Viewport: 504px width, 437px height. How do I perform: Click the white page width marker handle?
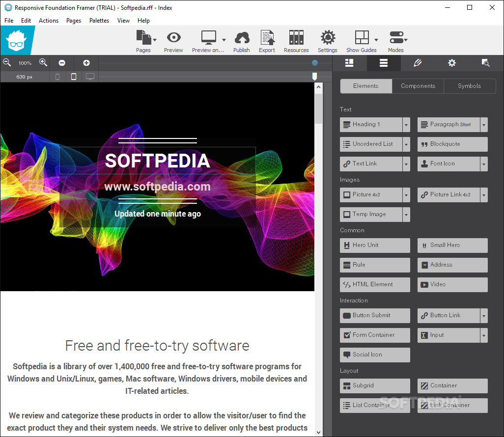click(315, 77)
